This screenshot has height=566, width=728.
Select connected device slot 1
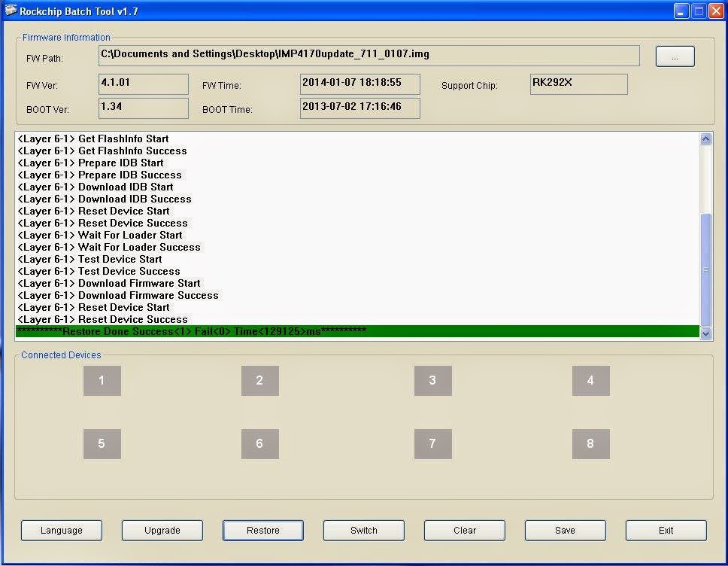point(102,381)
